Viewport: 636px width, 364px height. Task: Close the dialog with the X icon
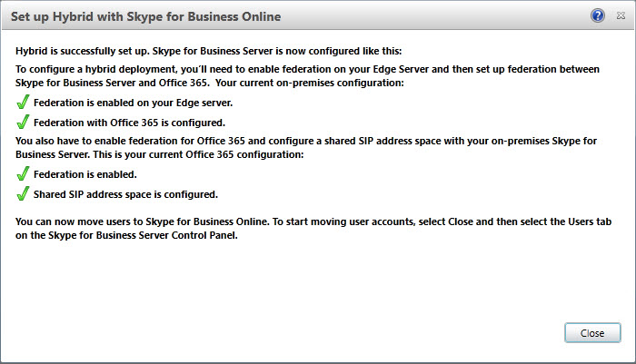[x=621, y=15]
